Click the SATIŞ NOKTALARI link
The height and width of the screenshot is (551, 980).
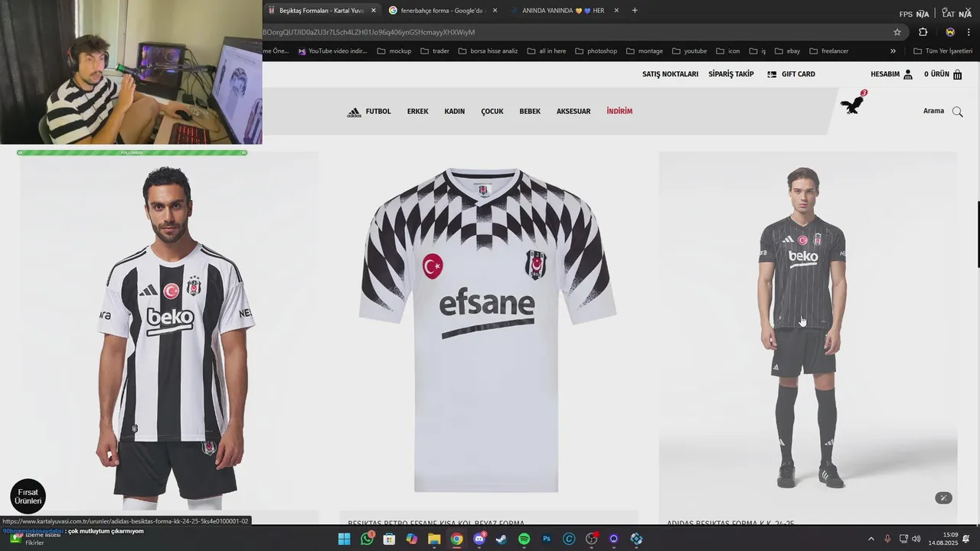[670, 74]
